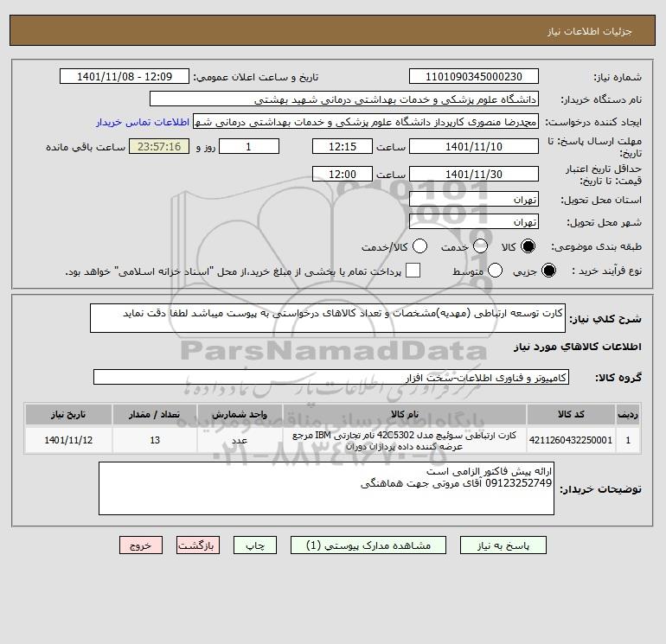666x644 pixels.
Task: Click the need date cell 1401/11/12
Action: coord(68,440)
